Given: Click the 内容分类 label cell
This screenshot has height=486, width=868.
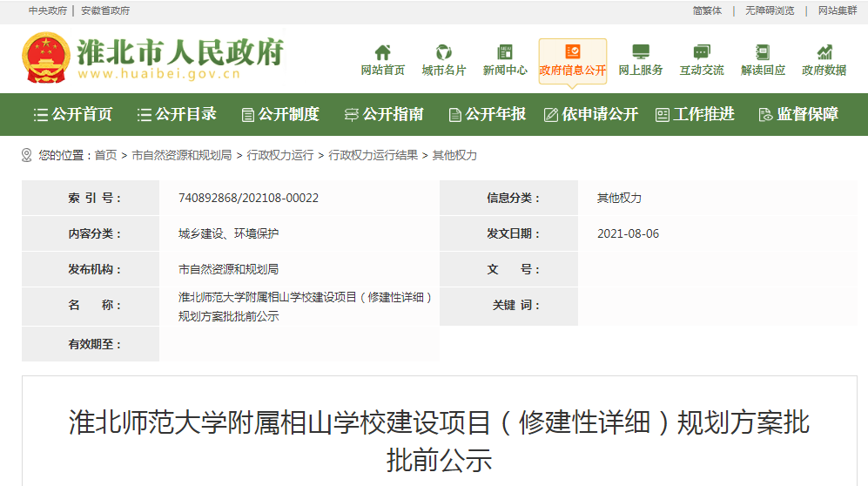Looking at the screenshot, I should 91,233.
